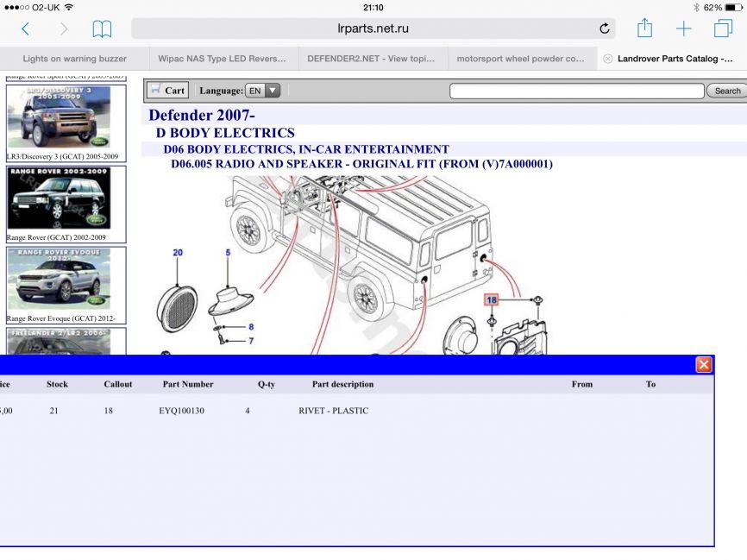
Task: Open Safari bookmarks book icon
Action: (x=102, y=29)
